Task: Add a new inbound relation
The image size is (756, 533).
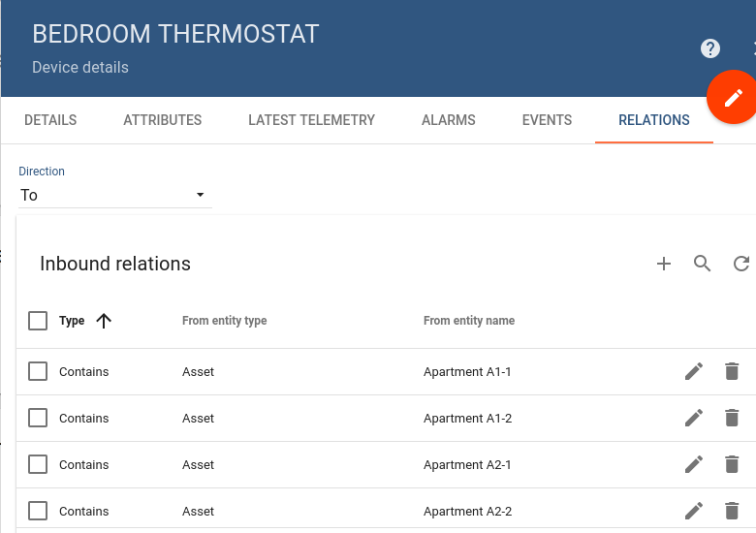Action: tap(664, 264)
